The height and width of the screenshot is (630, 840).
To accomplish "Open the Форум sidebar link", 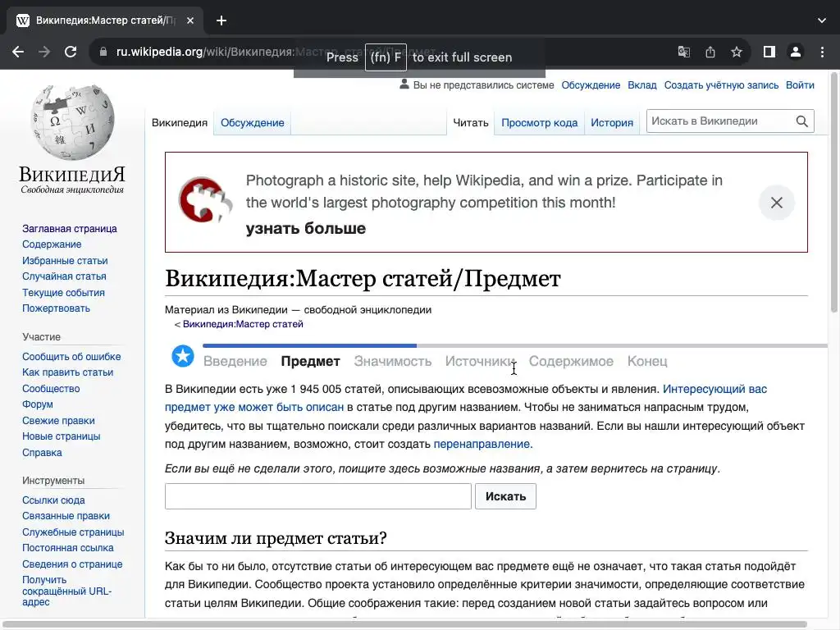I will 38,404.
